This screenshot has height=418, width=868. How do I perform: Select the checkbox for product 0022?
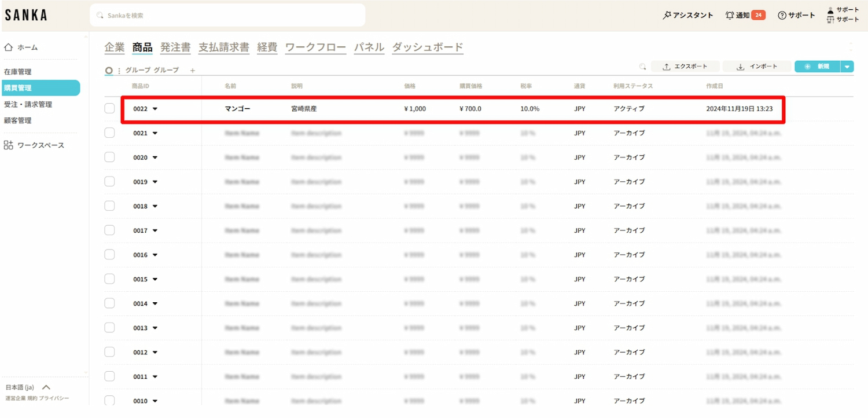pyautogui.click(x=110, y=108)
